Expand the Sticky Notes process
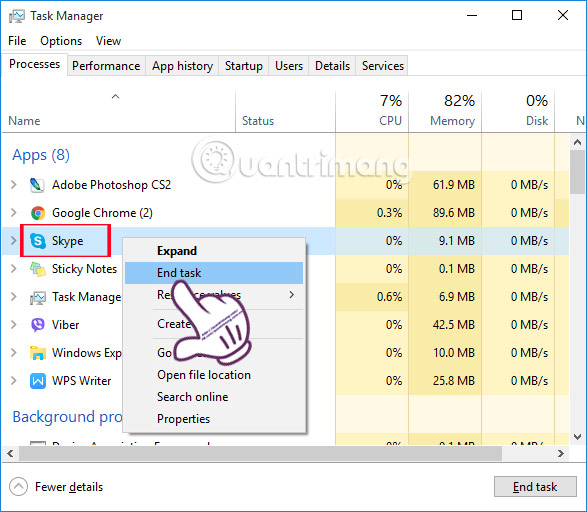 [x=14, y=268]
